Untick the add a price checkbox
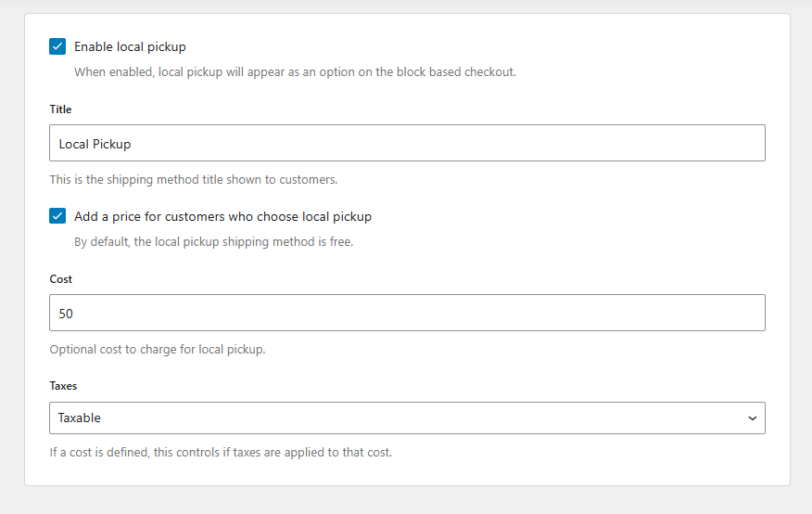The height and width of the screenshot is (514, 812). (x=57, y=216)
